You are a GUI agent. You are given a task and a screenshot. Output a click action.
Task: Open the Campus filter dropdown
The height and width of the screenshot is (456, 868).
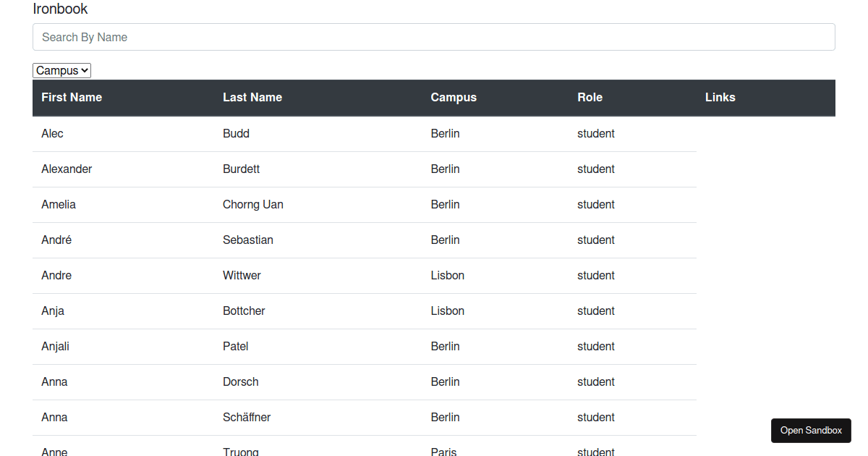(61, 70)
